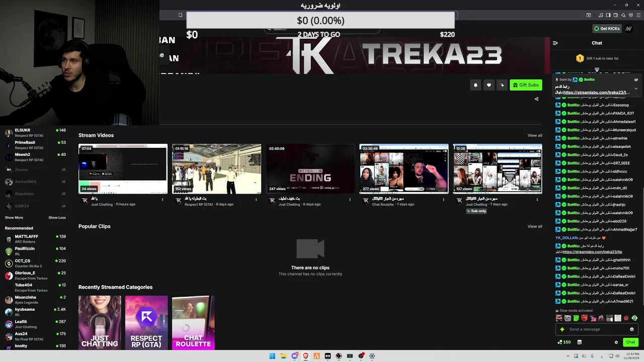The image size is (644, 362).
Task: Open chat settings gear
Action: pyautogui.click(x=616, y=342)
